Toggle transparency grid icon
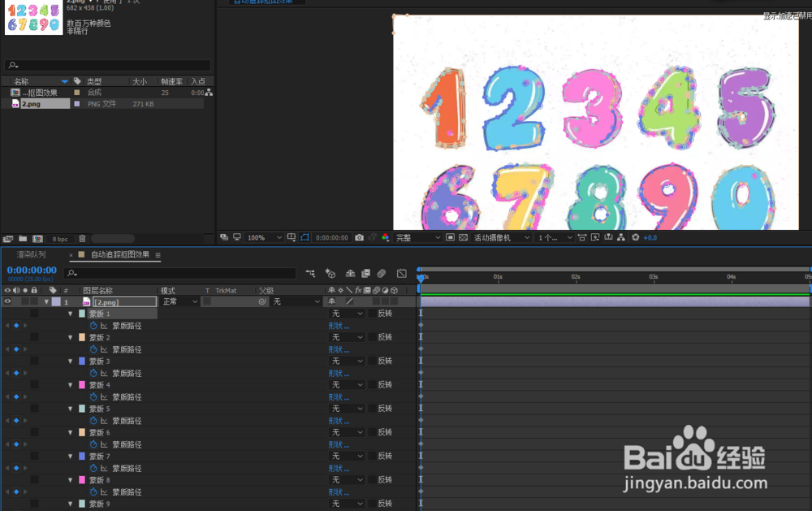Viewport: 812px width, 511px height. (x=464, y=237)
